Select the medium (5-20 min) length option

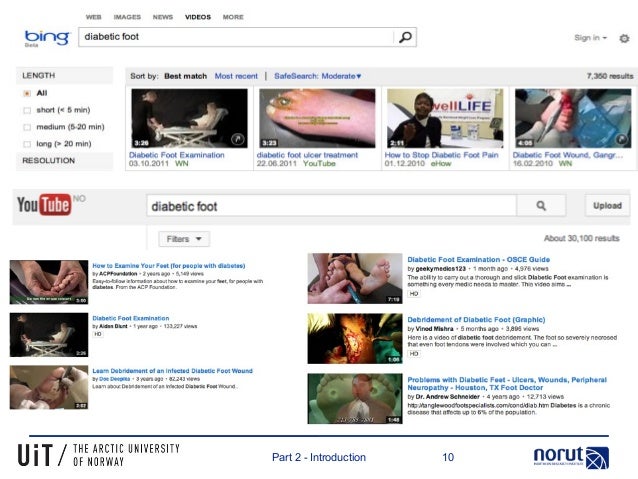[x=27, y=127]
